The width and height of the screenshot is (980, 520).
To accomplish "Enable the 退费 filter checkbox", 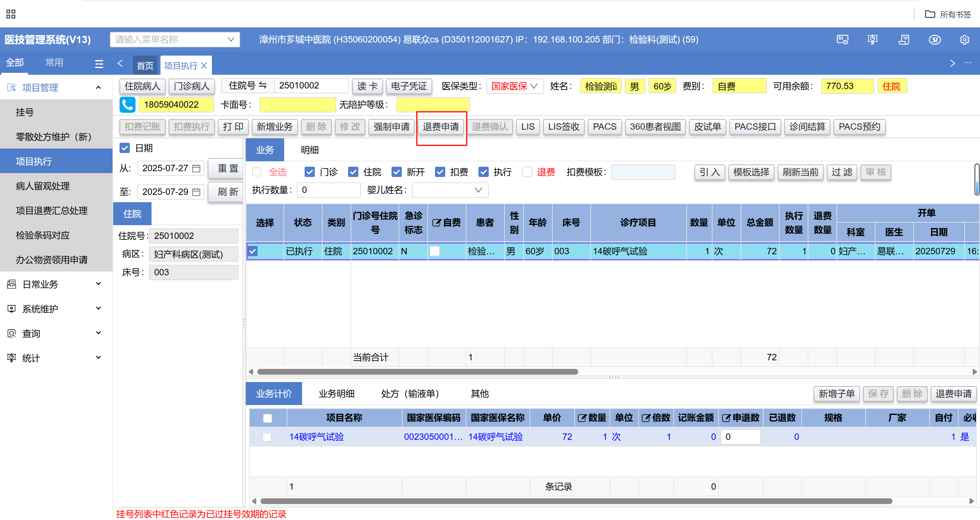I will pos(527,172).
